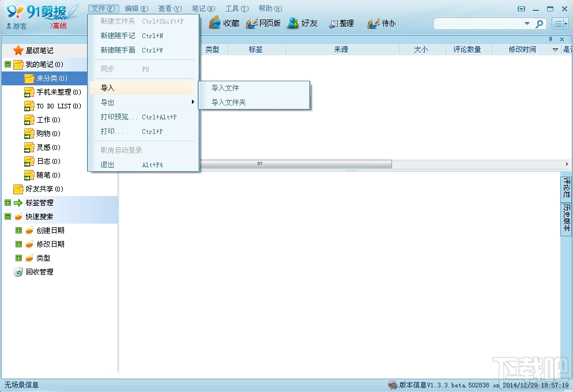Click the 类型 search icon in tree
The width and height of the screenshot is (573, 392).
coord(29,258)
